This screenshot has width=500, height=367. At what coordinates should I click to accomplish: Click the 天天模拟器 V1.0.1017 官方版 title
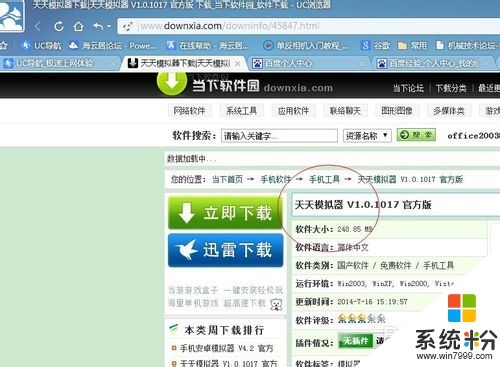[x=363, y=205]
